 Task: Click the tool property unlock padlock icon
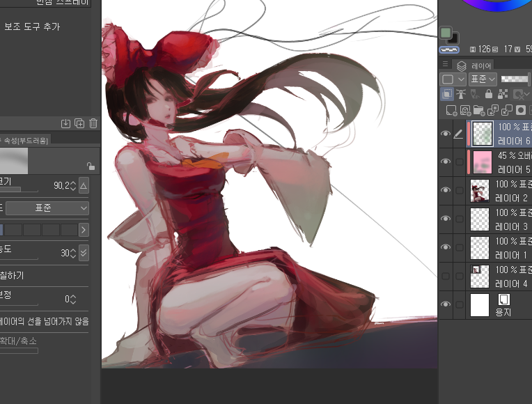pyautogui.click(x=91, y=166)
